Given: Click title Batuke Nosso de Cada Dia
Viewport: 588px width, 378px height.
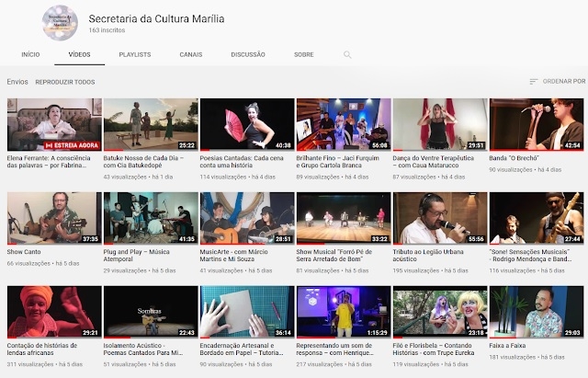Looking at the screenshot, I should click(x=143, y=162).
